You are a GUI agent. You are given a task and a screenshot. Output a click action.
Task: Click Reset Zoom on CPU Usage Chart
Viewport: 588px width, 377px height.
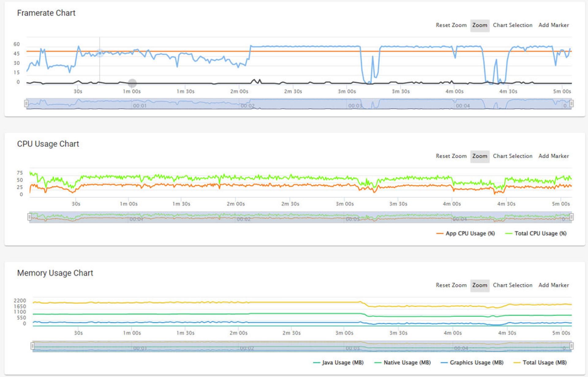click(451, 156)
